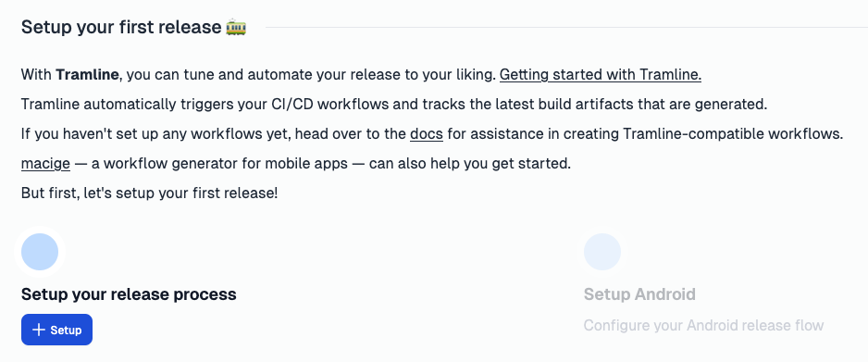The image size is (868, 362).
Task: Click Configure your Android release flow text
Action: (703, 325)
